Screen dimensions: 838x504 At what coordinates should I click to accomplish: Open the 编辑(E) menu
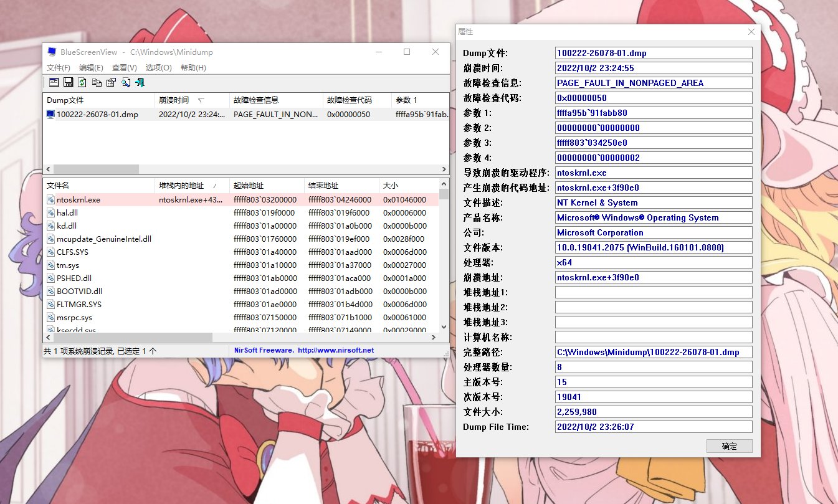tap(91, 67)
